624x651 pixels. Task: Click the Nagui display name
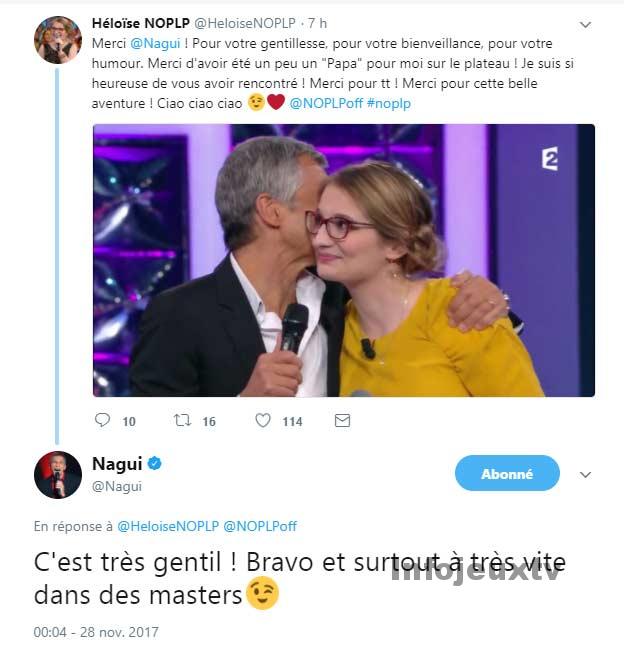[x=117, y=464]
